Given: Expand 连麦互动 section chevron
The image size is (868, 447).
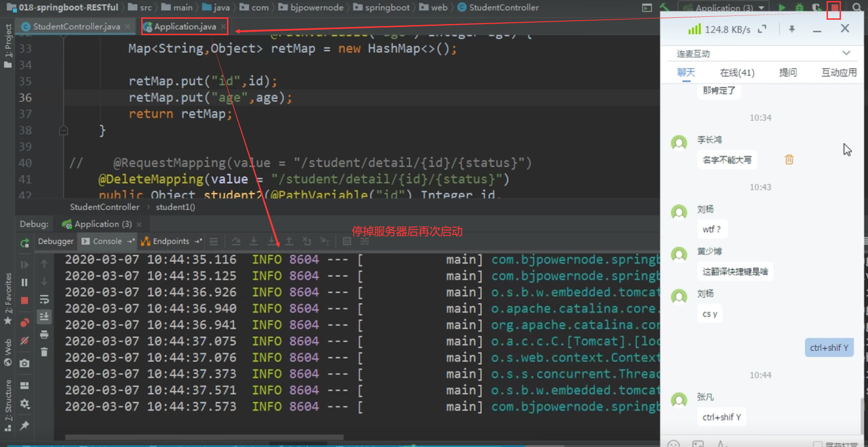Looking at the screenshot, I should pyautogui.click(x=846, y=53).
